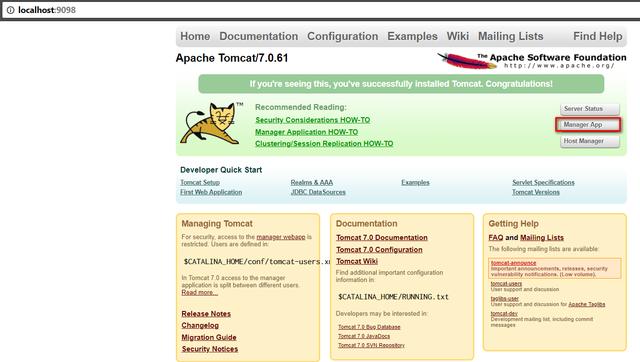Open the tomcat-dev mailing list link
The width and height of the screenshot is (640, 362).
click(504, 314)
